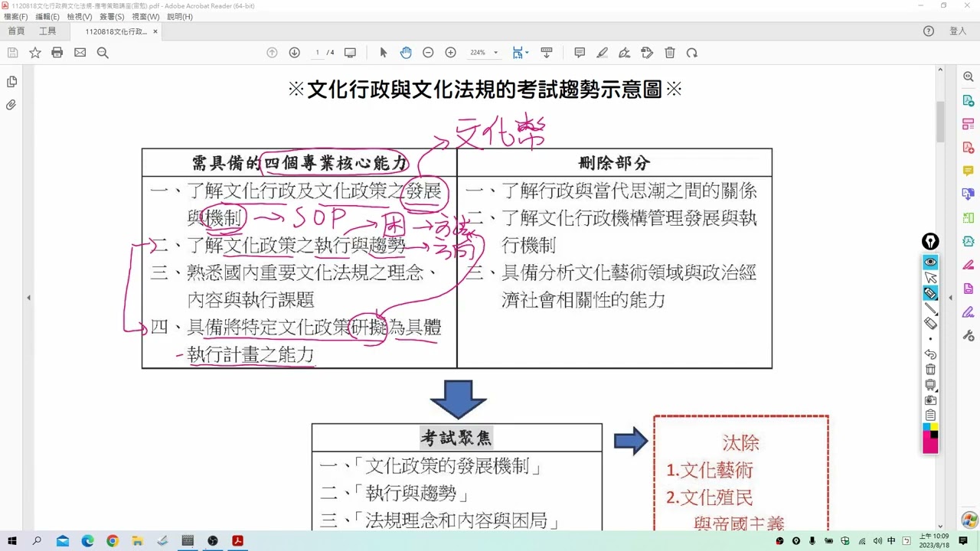Go to next page arrow

click(x=294, y=53)
